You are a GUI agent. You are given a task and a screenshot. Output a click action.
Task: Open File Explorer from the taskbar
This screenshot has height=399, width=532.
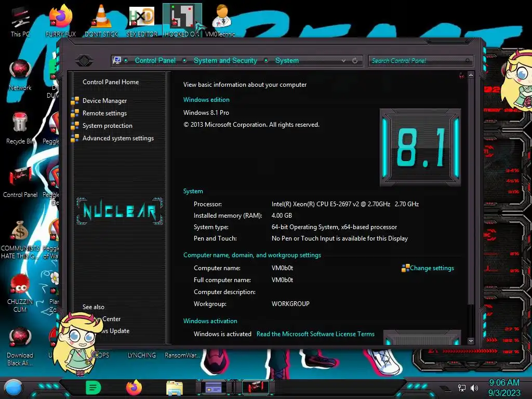pos(175,388)
